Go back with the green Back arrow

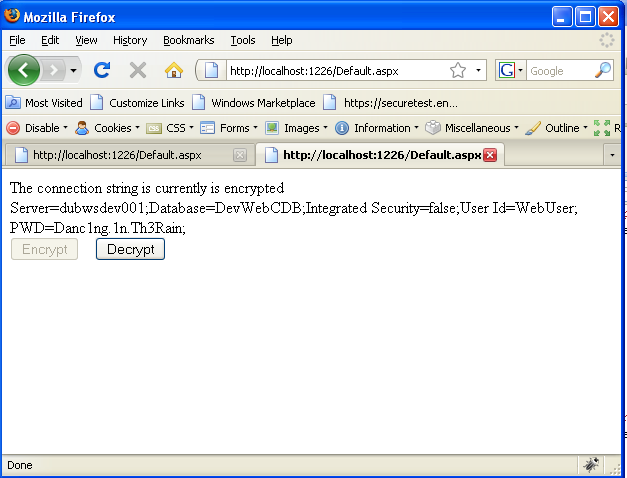(24, 70)
